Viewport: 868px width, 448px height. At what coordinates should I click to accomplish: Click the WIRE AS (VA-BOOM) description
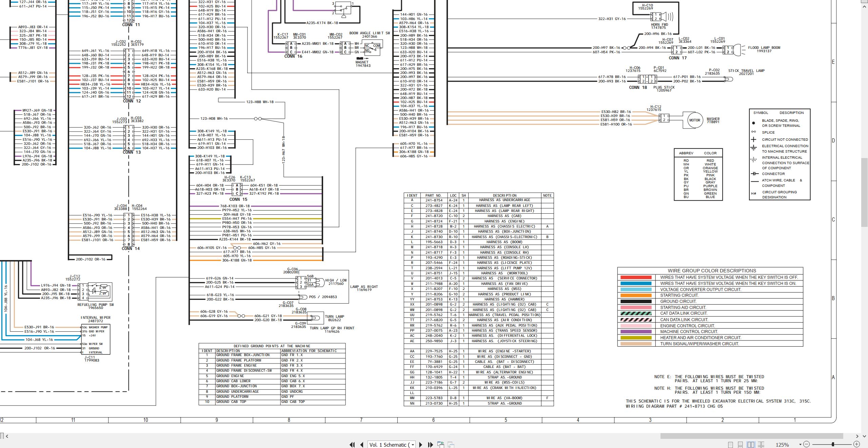pos(504,398)
